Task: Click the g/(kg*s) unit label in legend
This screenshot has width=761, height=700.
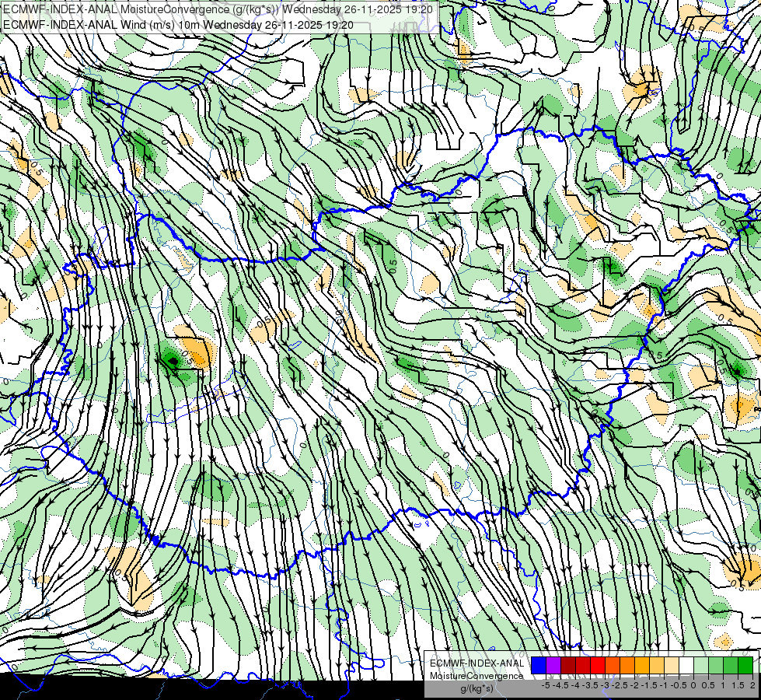Action: pos(476,688)
